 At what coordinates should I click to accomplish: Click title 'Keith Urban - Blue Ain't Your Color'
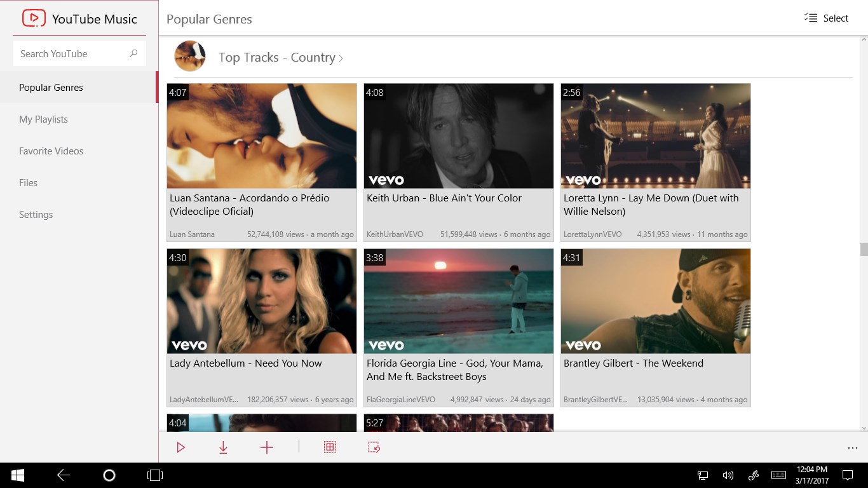(444, 198)
